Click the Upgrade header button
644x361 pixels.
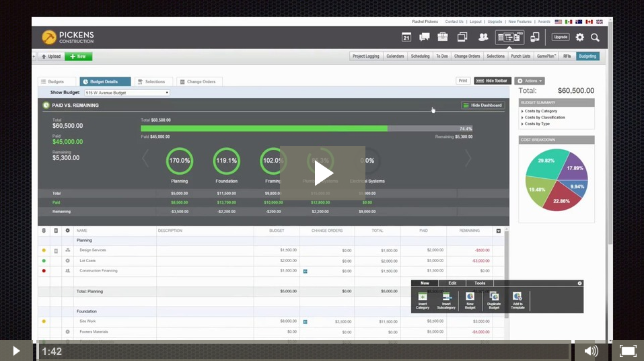pos(560,37)
